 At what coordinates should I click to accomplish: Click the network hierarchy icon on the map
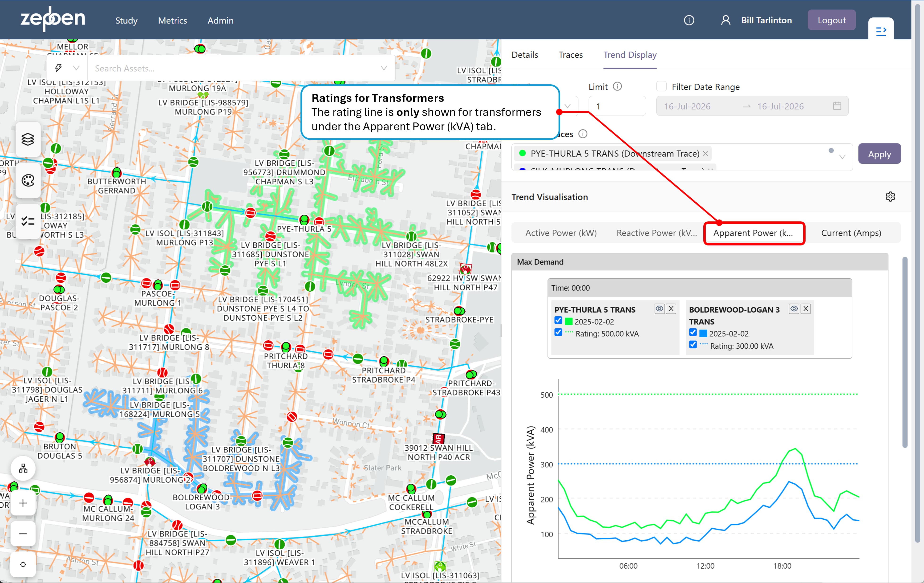coord(23,468)
